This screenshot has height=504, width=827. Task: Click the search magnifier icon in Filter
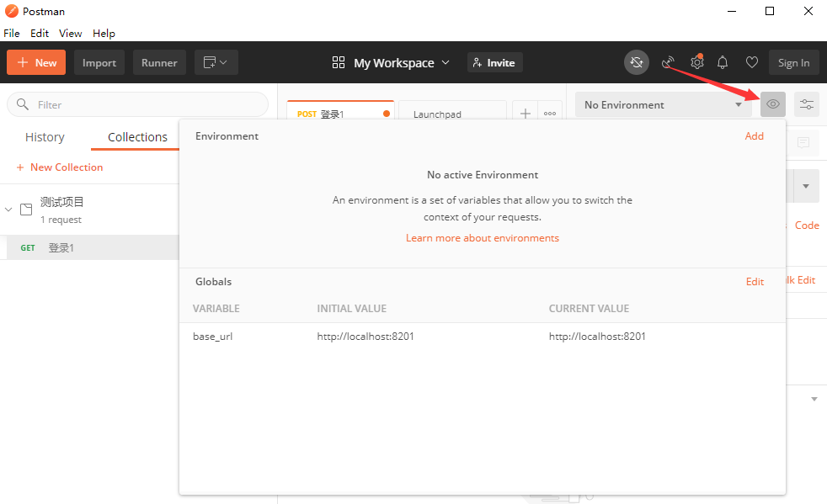tap(23, 104)
